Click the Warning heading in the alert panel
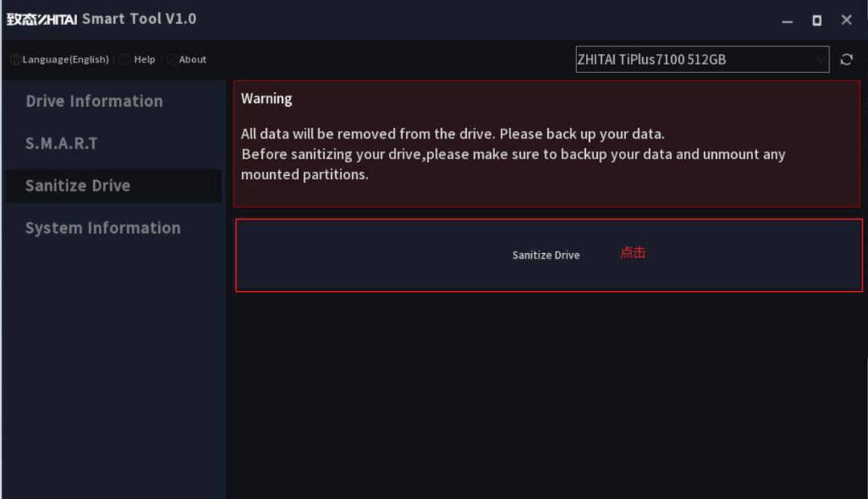This screenshot has height=499, width=868. [x=266, y=99]
